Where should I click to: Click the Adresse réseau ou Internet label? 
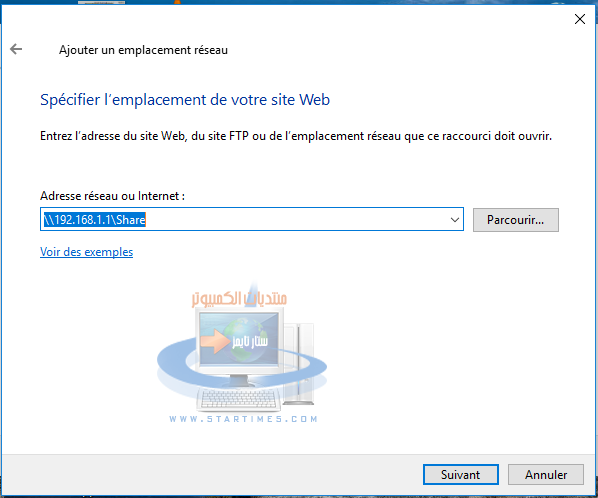pyautogui.click(x=113, y=196)
